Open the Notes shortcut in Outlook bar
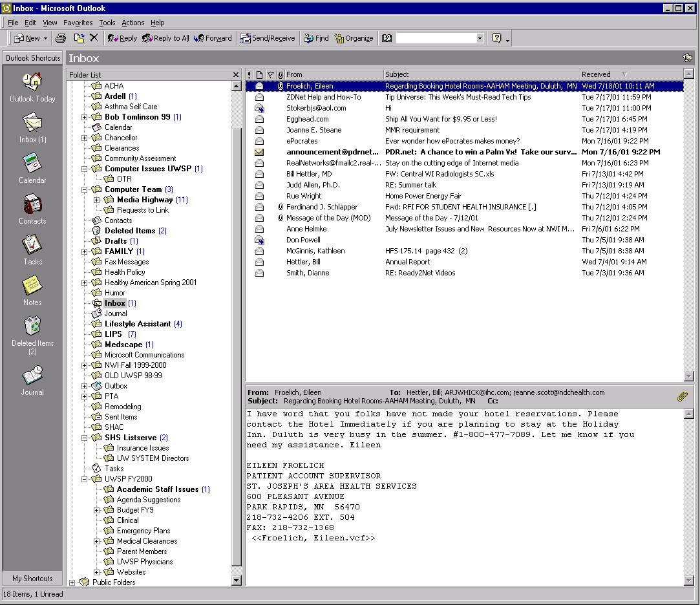Screen dimensions: 700x607 tap(32, 290)
